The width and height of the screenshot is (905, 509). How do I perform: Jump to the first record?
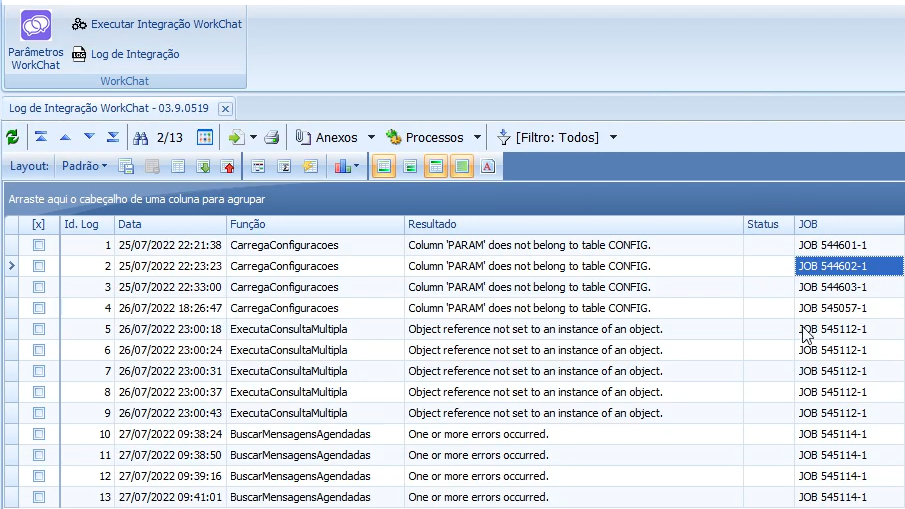click(x=41, y=137)
